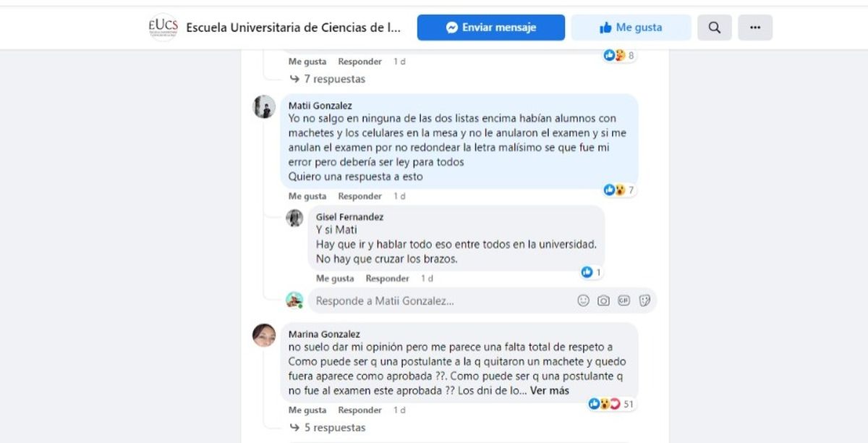Click the EUCS page logo
Image resolution: width=868 pixels, height=443 pixels.
point(163,28)
